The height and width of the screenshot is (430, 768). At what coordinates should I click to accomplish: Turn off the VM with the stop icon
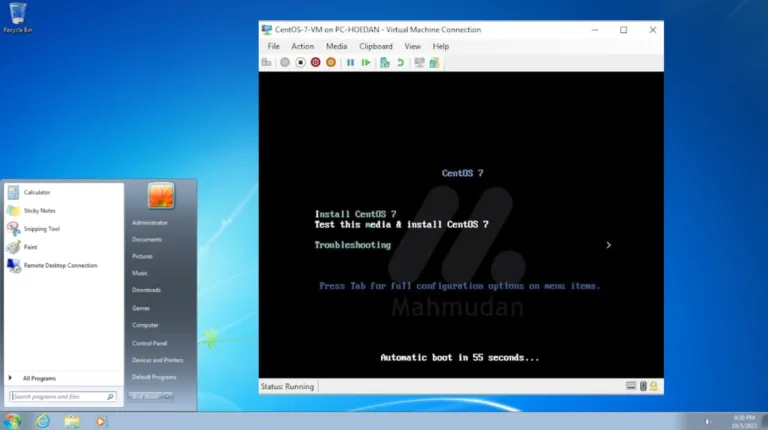[x=300, y=62]
